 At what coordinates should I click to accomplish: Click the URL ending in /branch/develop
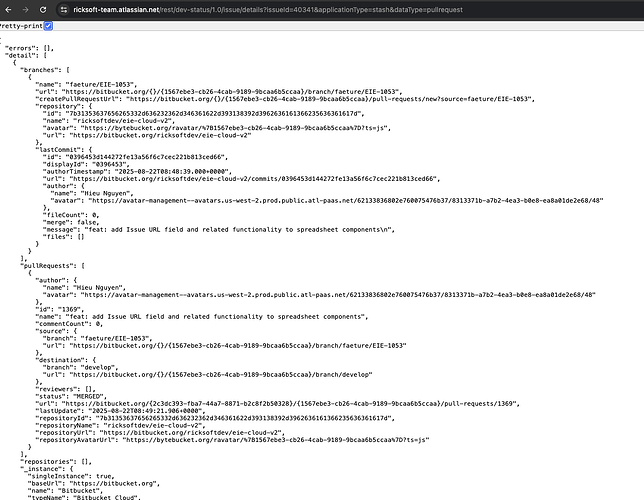tap(207, 375)
